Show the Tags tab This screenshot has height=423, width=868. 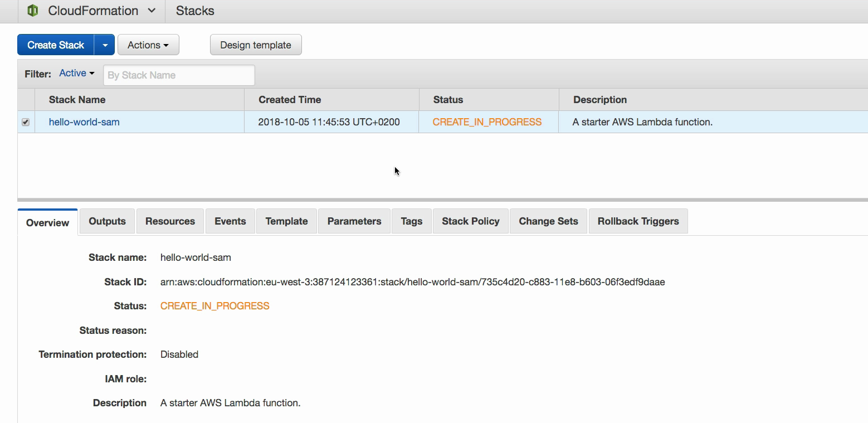pos(412,221)
